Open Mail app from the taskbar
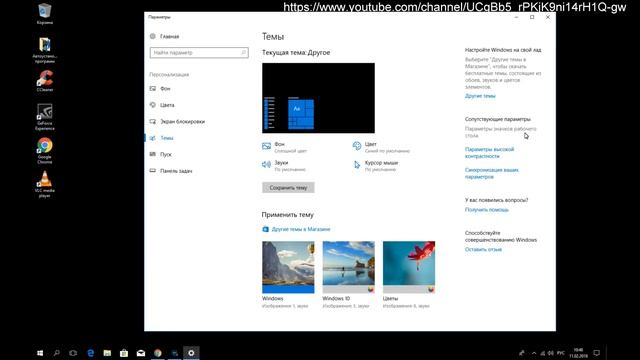The width and height of the screenshot is (640, 360). pos(141,353)
